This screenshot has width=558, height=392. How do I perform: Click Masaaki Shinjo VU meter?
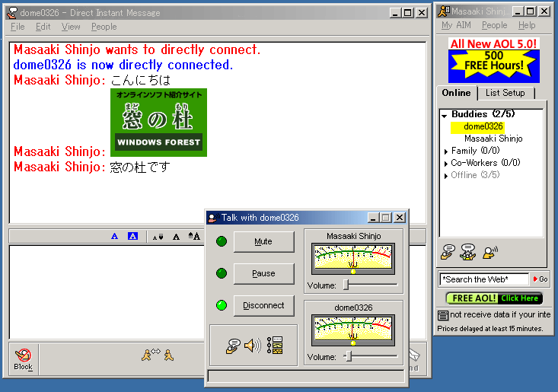point(353,259)
